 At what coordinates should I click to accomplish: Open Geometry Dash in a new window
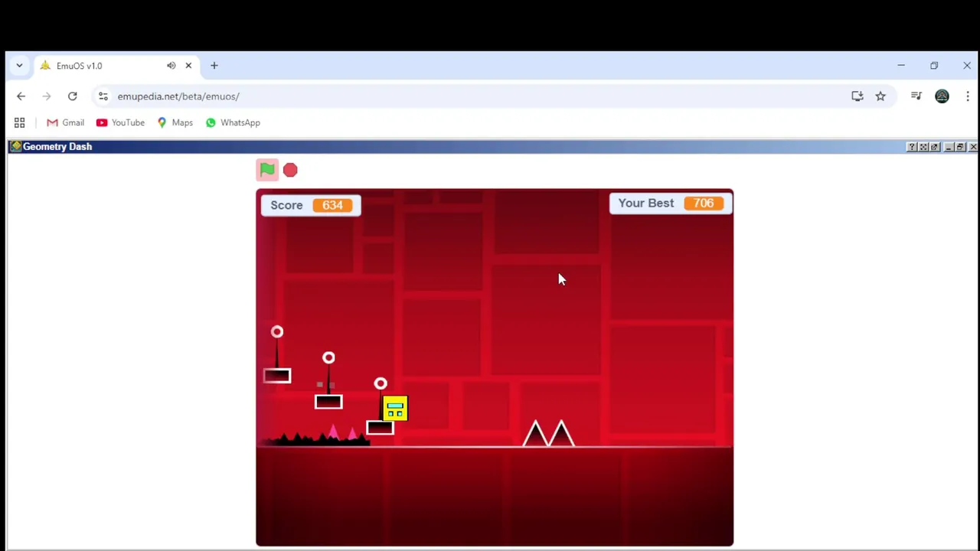[934, 147]
